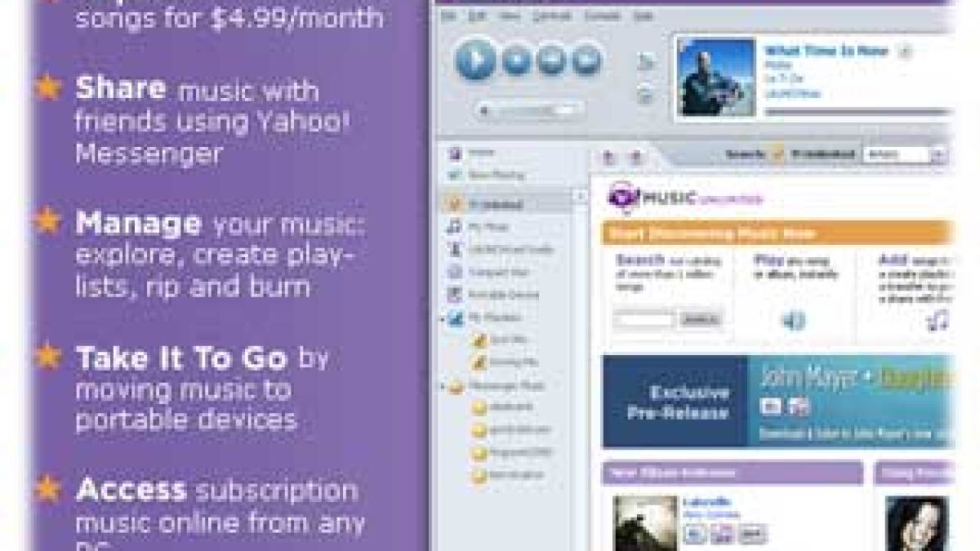Click the Search button beside the catalog field
Image resolution: width=980 pixels, height=551 pixels.
[700, 319]
